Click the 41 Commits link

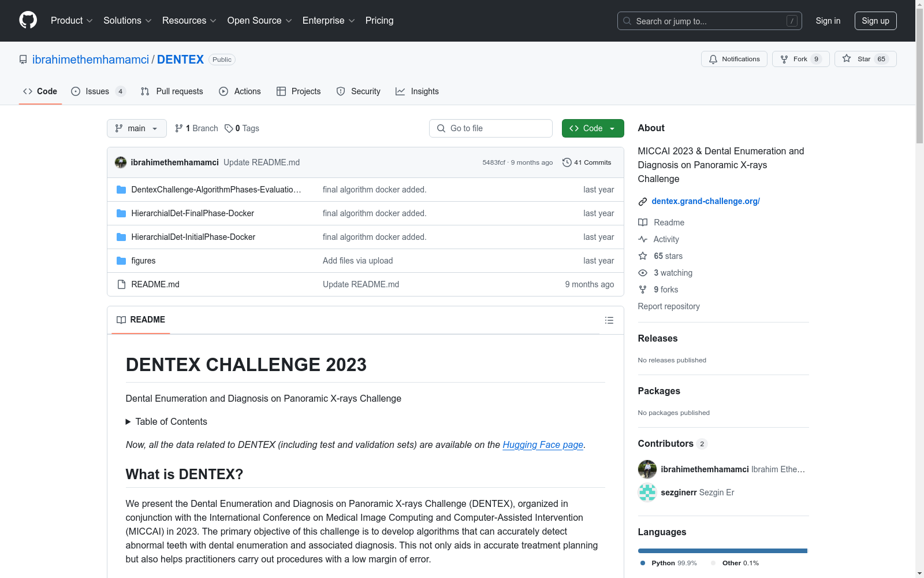587,162
